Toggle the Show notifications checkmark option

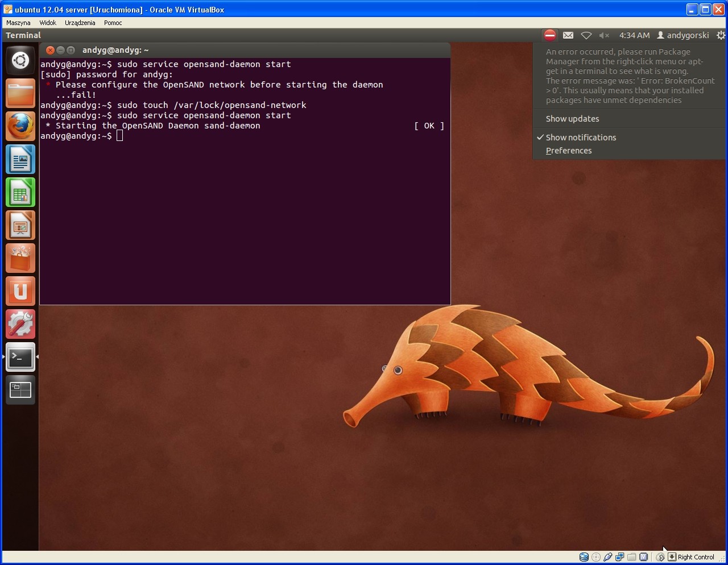click(580, 138)
